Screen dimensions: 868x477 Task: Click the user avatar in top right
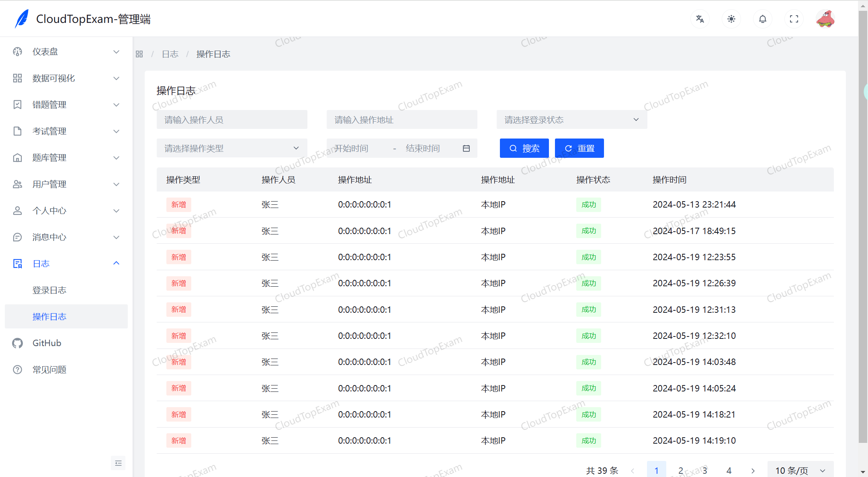point(826,18)
